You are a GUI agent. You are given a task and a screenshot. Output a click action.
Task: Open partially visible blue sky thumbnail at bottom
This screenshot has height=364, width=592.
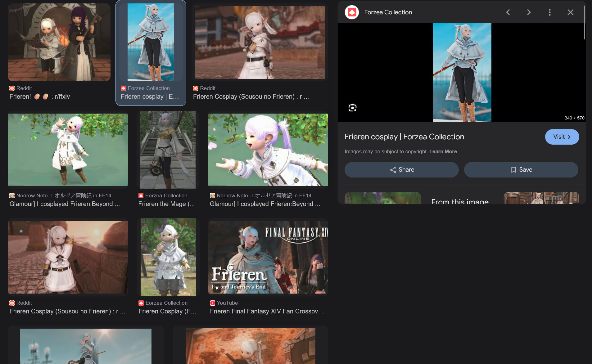(x=86, y=346)
